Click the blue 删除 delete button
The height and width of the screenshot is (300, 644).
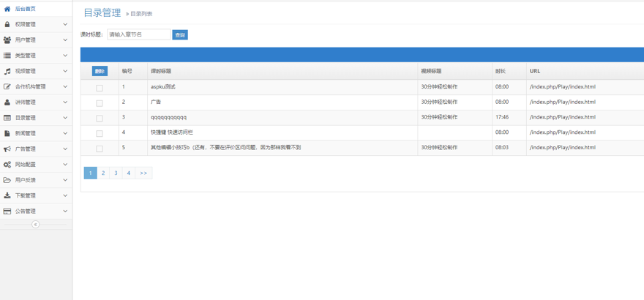[100, 71]
